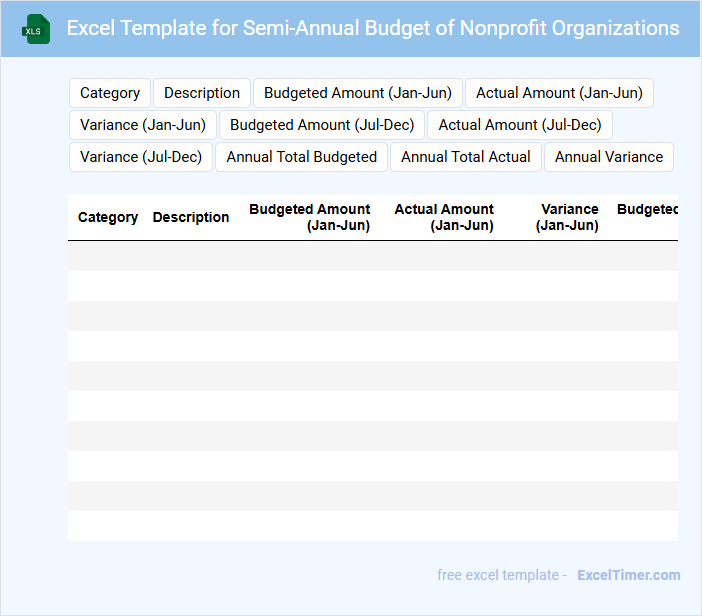Select the Category tag
702x616 pixels.
pos(110,93)
